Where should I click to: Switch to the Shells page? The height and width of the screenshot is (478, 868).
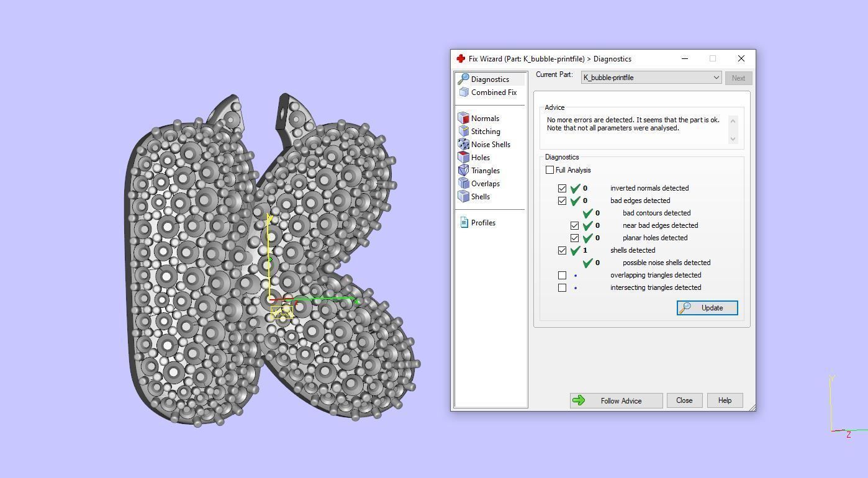(x=481, y=196)
